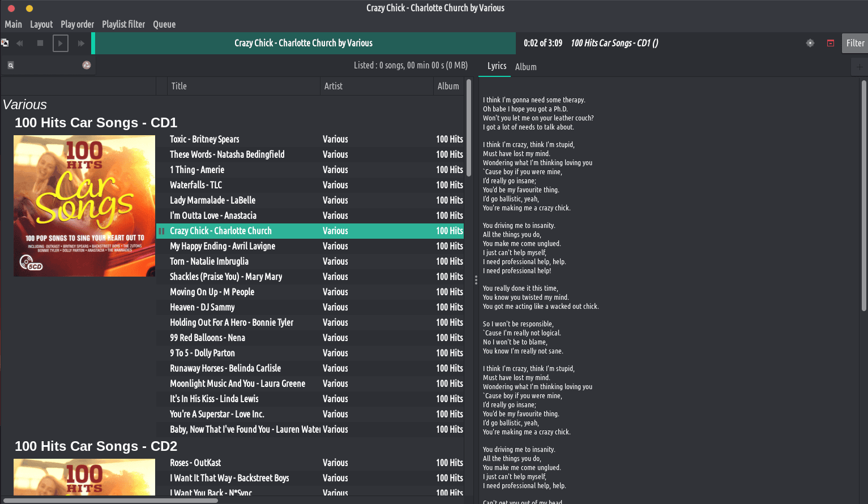
Task: Click '100 Hits Car Songs - CD2' heading
Action: click(x=96, y=446)
